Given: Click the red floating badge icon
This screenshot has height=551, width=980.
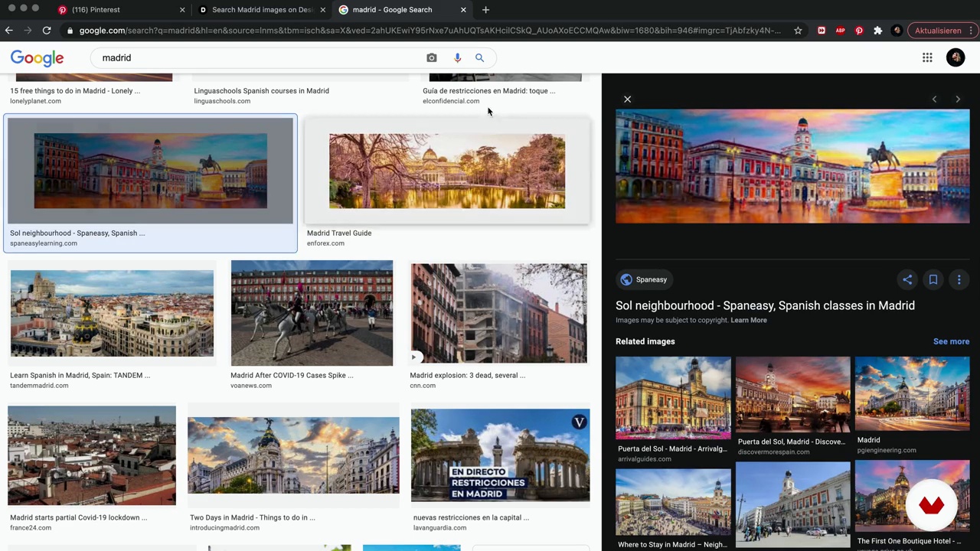Looking at the screenshot, I should click(932, 505).
